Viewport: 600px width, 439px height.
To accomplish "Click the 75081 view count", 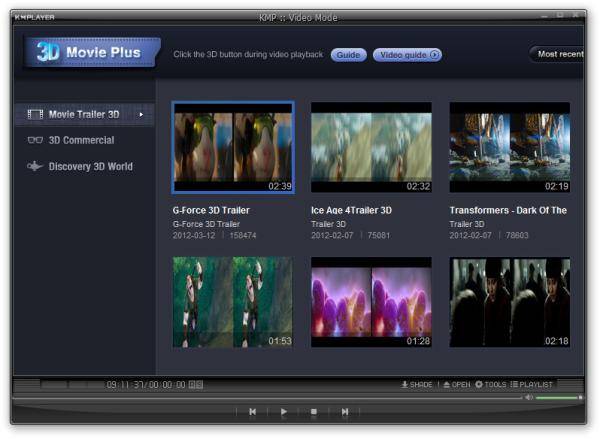I will [x=378, y=235].
